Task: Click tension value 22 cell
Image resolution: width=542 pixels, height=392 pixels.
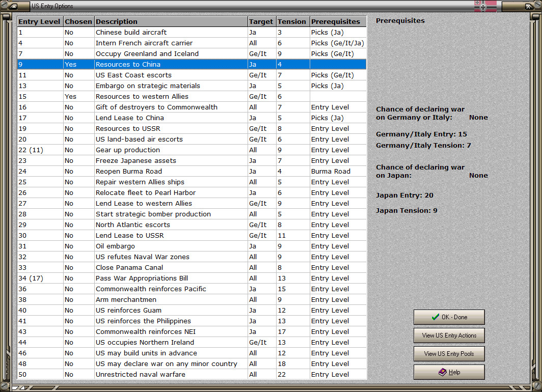Action: click(x=293, y=375)
